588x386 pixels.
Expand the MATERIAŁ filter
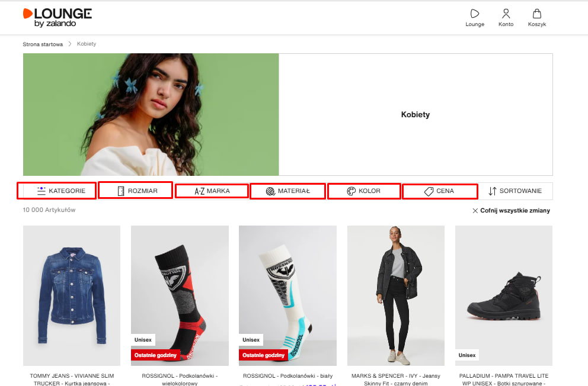pos(287,191)
